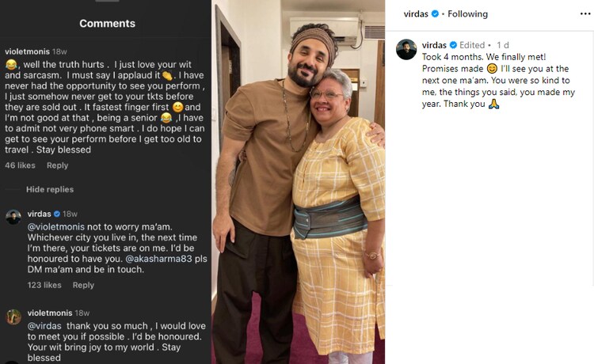Open @virdas mention in the bottom reply

(x=46, y=325)
